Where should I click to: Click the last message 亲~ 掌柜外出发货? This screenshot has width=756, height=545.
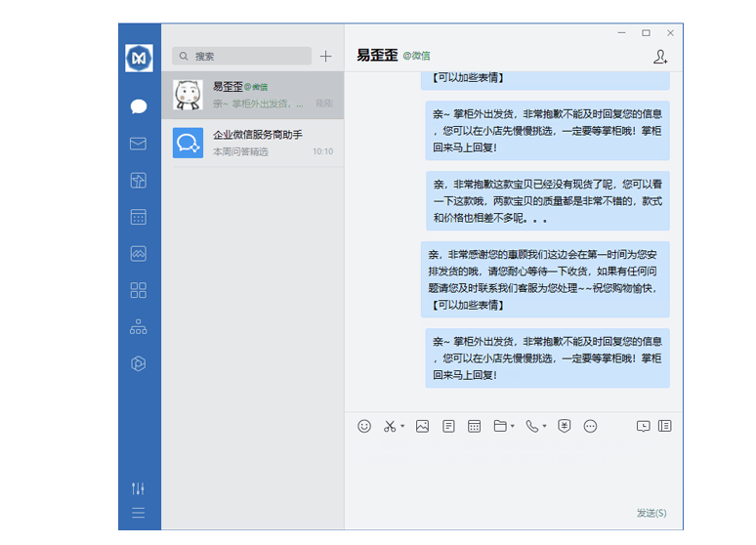click(547, 358)
